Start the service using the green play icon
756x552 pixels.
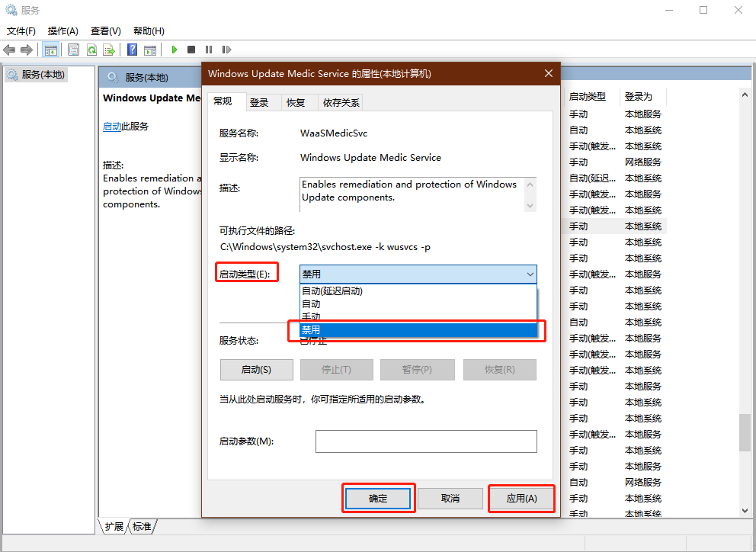[x=175, y=50]
